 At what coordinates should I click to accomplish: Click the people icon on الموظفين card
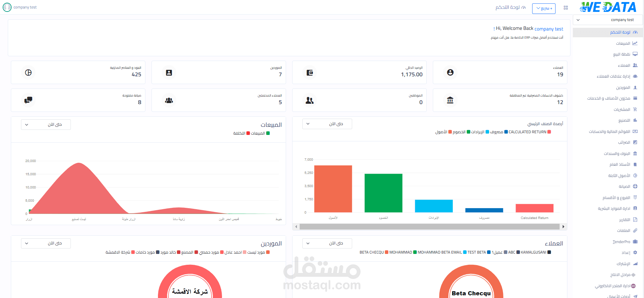click(x=309, y=100)
